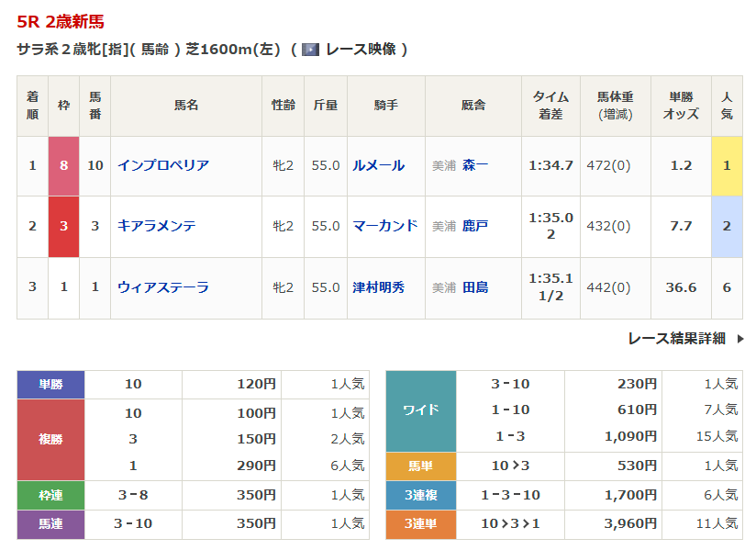This screenshot has width=756, height=550.
Task: Expand レース結果詳細 arrow
Action: [x=741, y=339]
